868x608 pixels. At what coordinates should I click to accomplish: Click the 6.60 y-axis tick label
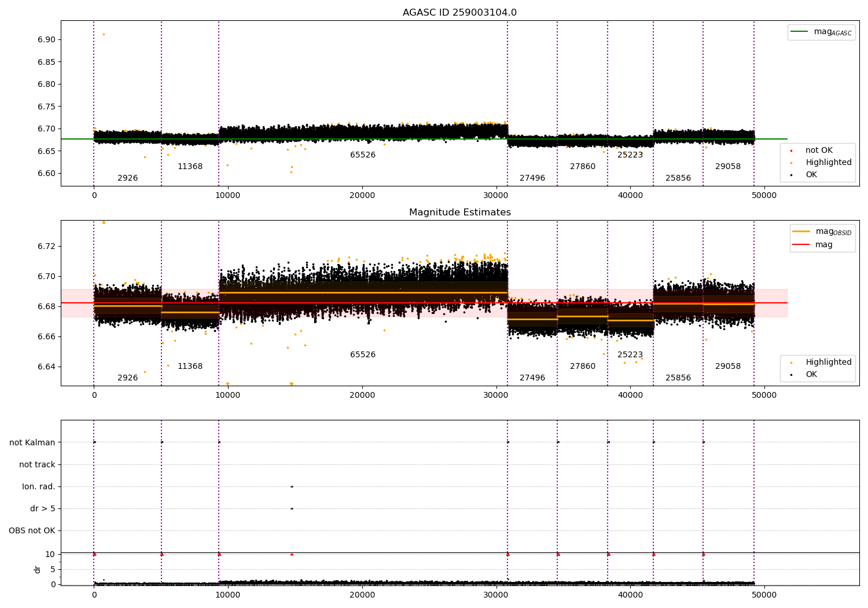coord(47,174)
